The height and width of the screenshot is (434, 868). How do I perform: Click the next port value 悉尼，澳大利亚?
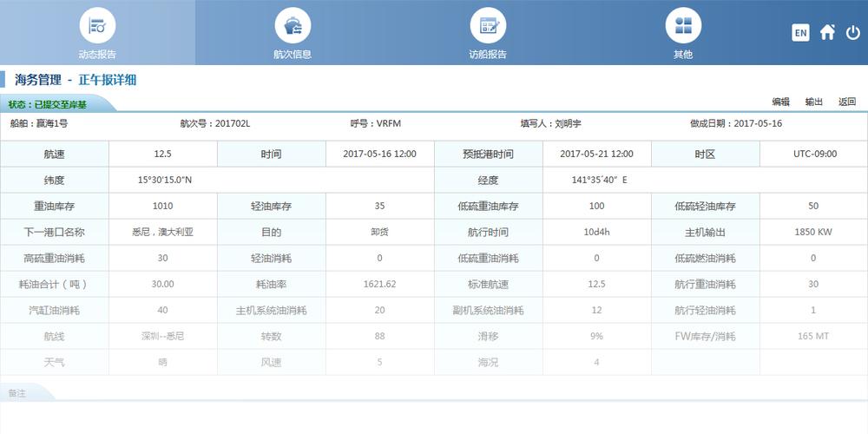click(x=163, y=232)
